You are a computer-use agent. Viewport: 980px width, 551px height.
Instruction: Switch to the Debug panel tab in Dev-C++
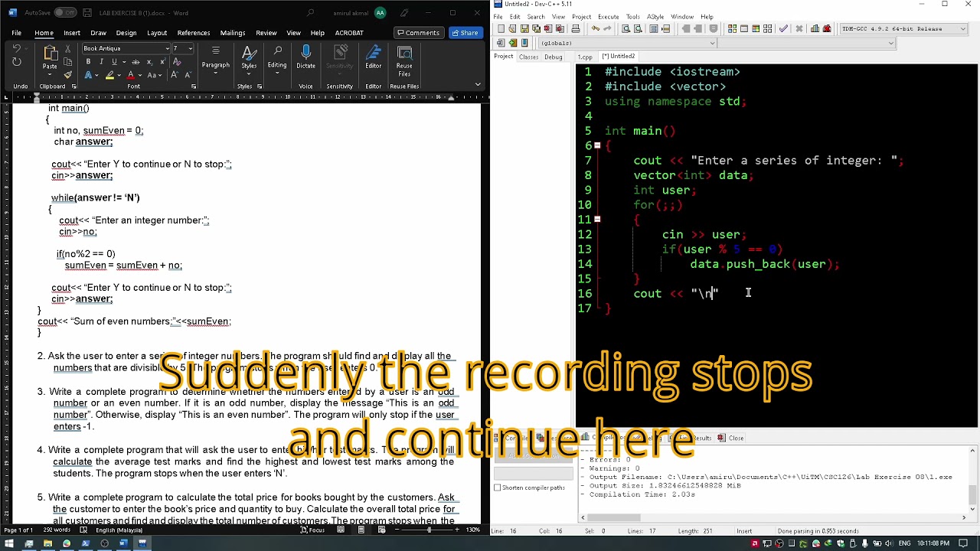point(553,57)
